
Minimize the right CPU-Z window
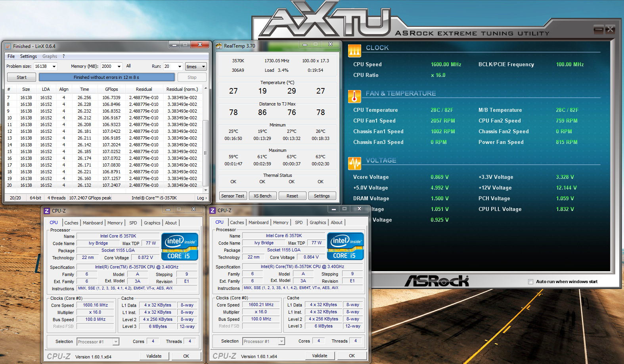pyautogui.click(x=334, y=209)
